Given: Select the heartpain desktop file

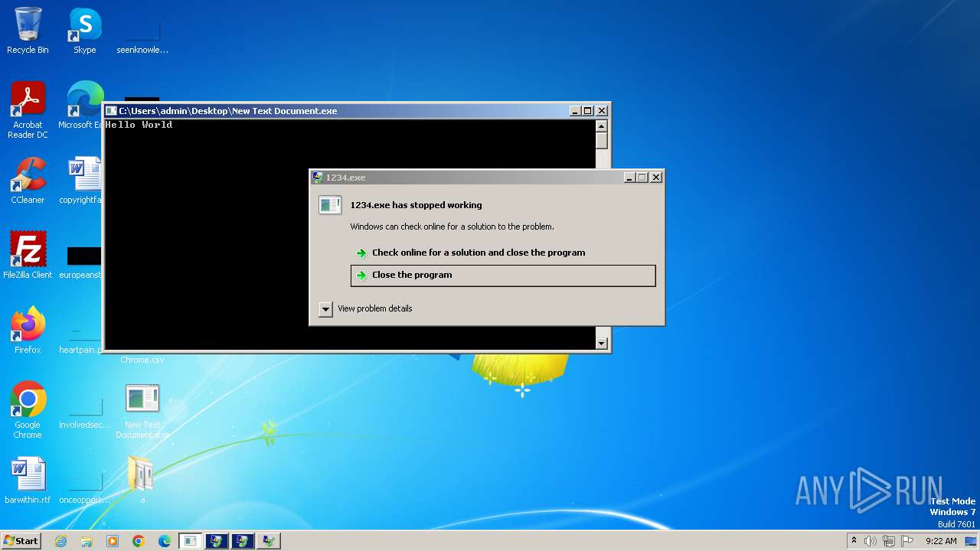Looking at the screenshot, I should coord(81,339).
